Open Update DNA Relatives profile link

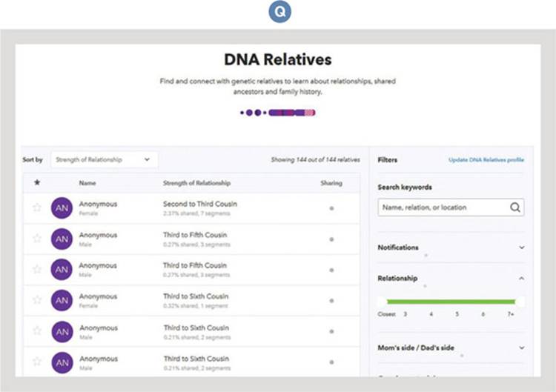[x=486, y=159]
